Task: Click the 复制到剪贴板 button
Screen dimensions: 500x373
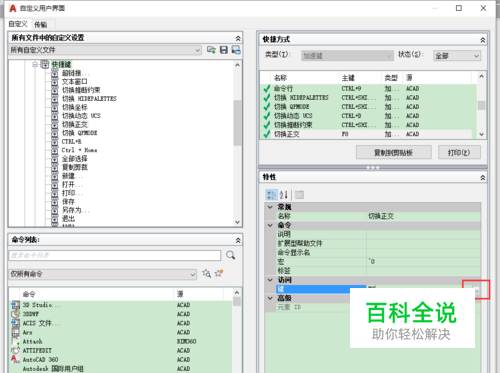Action: click(393, 153)
